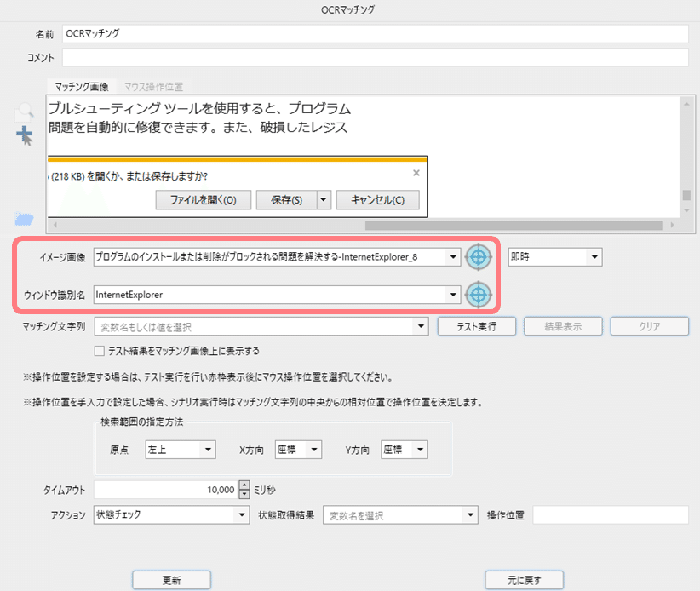The width and height of the screenshot is (700, 591).
Task: Click the preview scrollbar right arrow
Action: 672,225
